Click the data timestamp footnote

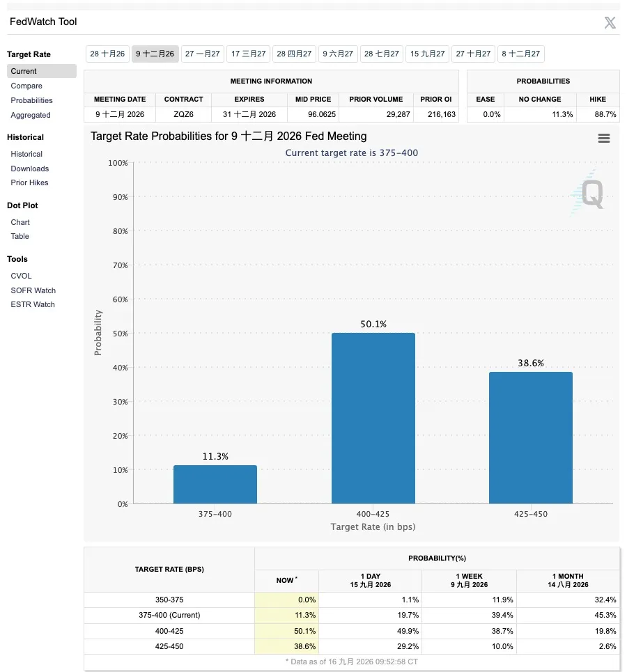352,662
